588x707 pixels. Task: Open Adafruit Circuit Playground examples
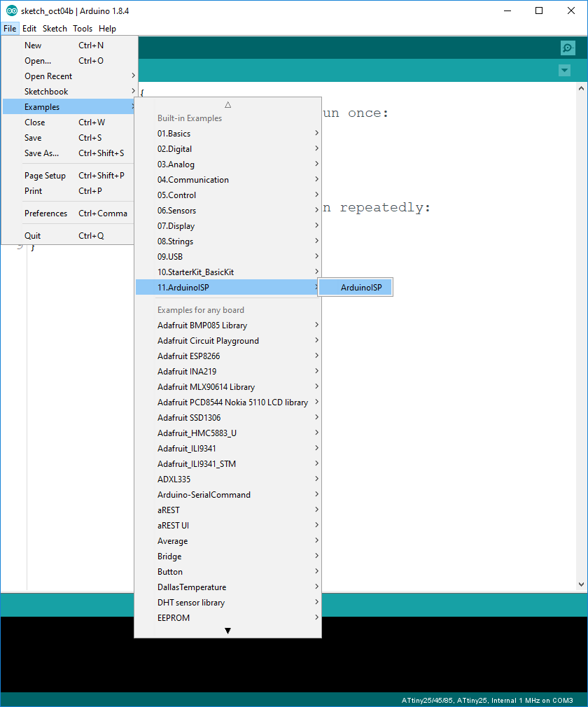pyautogui.click(x=228, y=340)
